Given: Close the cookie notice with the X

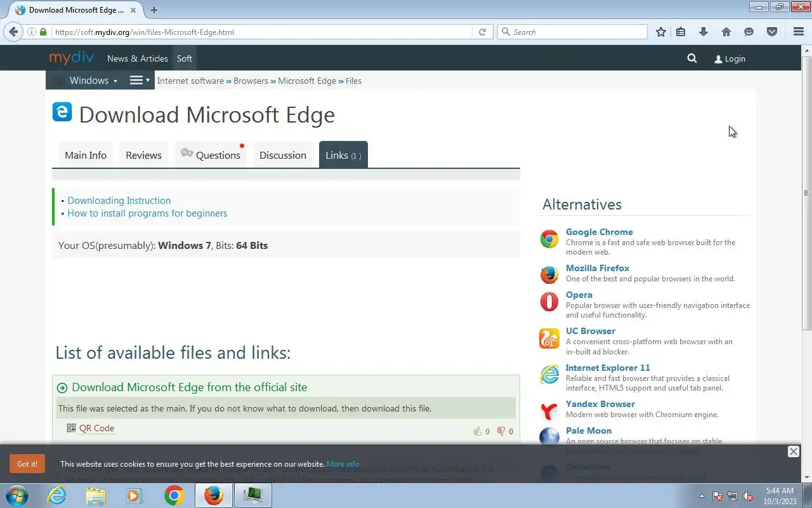Looking at the screenshot, I should coord(793,451).
